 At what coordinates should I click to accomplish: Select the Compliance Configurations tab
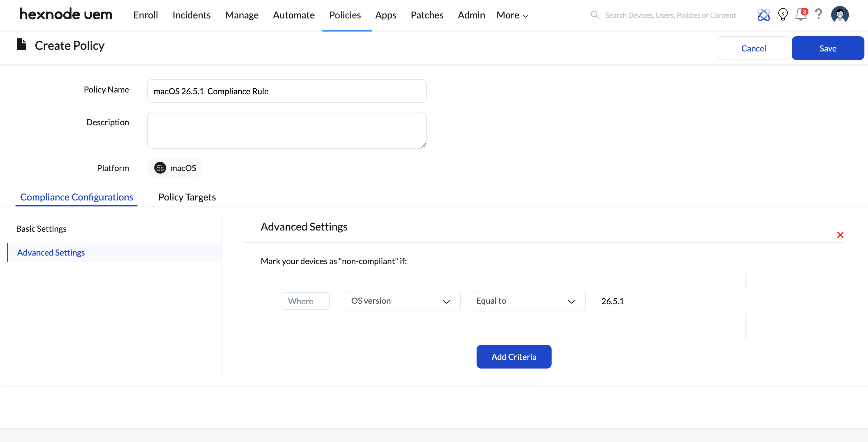pyautogui.click(x=77, y=197)
